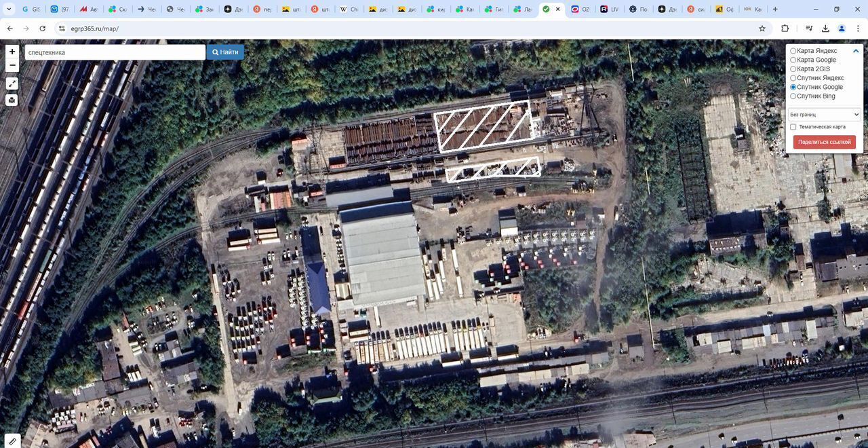
Task: View site information icon in address bar
Action: point(62,29)
